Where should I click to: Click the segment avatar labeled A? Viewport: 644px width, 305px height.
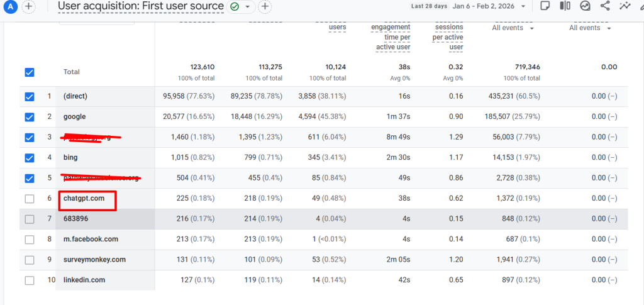coord(9,6)
